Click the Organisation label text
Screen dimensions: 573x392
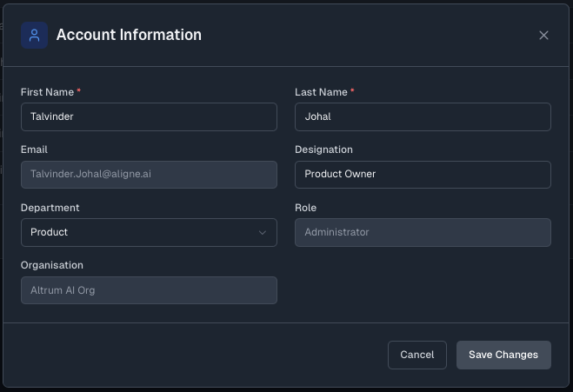[x=52, y=265]
